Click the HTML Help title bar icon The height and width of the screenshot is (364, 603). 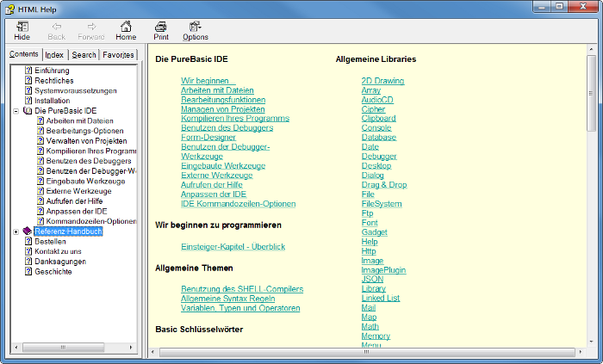pos(9,9)
